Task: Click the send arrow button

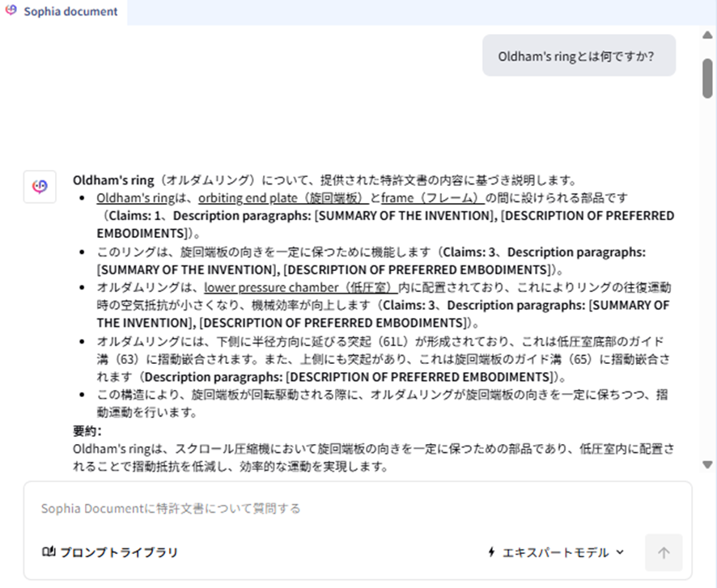Action: [664, 553]
